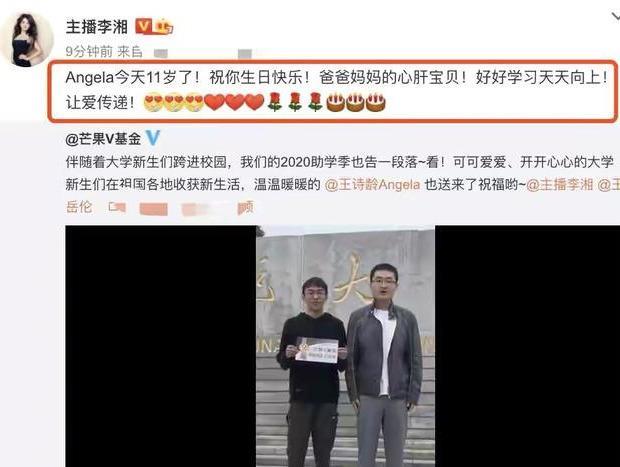Click the 主播李湘 username
The height and width of the screenshot is (467, 620).
pos(97,27)
